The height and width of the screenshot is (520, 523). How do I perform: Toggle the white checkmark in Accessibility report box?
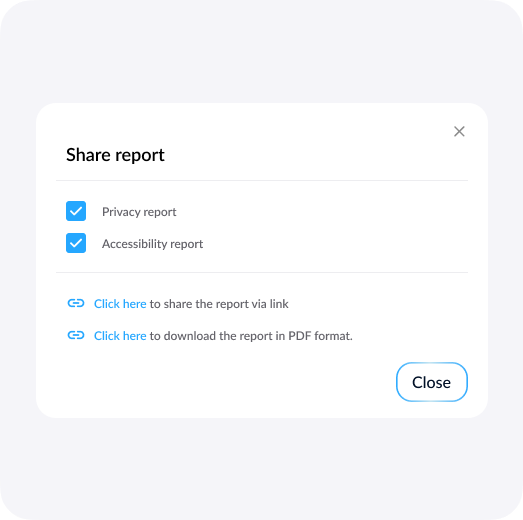pyautogui.click(x=76, y=243)
